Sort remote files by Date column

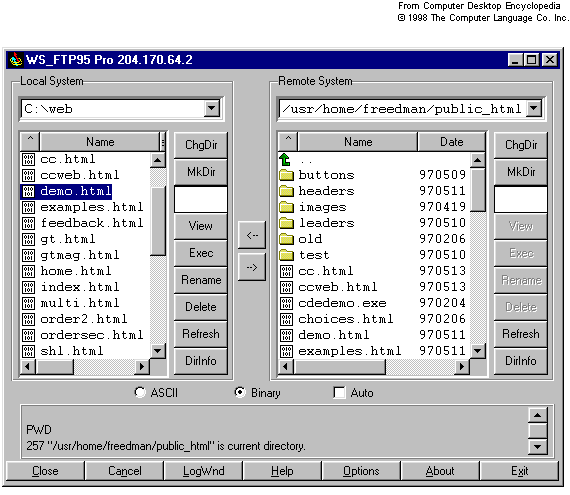coord(451,141)
